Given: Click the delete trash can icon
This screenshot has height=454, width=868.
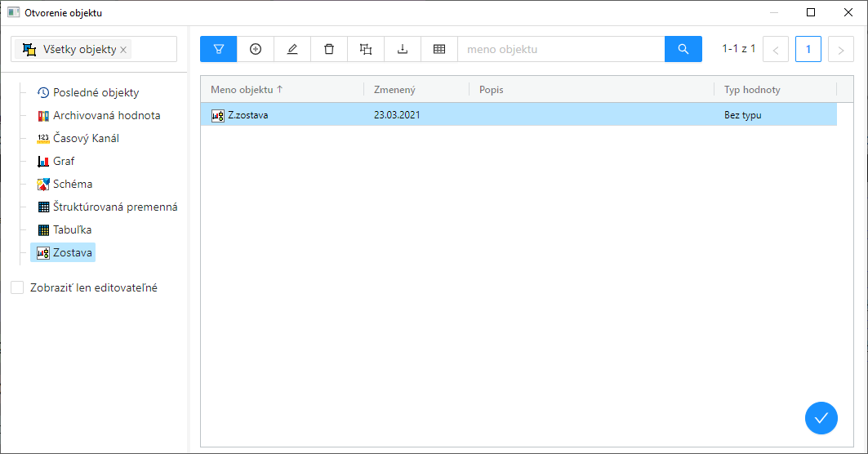Looking at the screenshot, I should click(329, 49).
